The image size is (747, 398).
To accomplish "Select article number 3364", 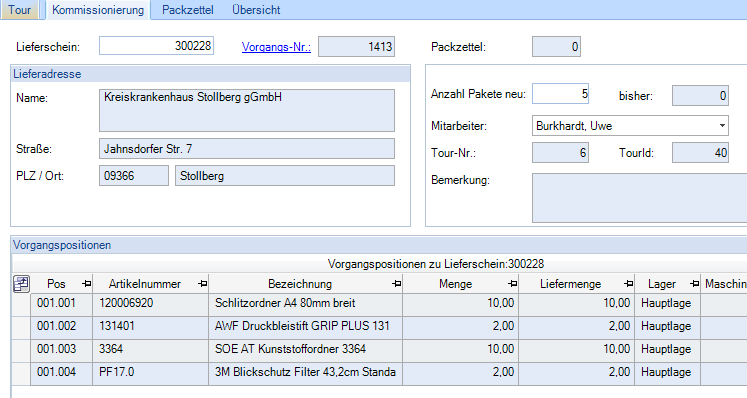I will coord(151,350).
